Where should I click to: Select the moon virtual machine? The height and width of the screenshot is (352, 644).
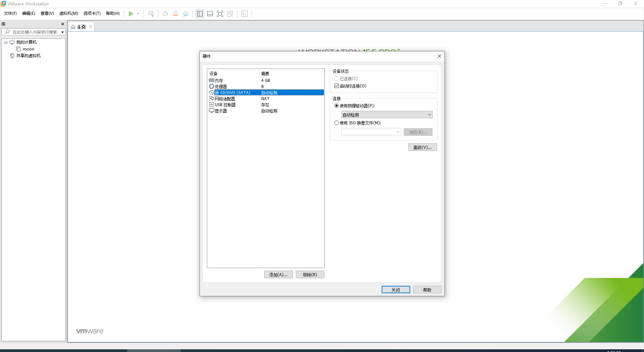click(x=29, y=49)
